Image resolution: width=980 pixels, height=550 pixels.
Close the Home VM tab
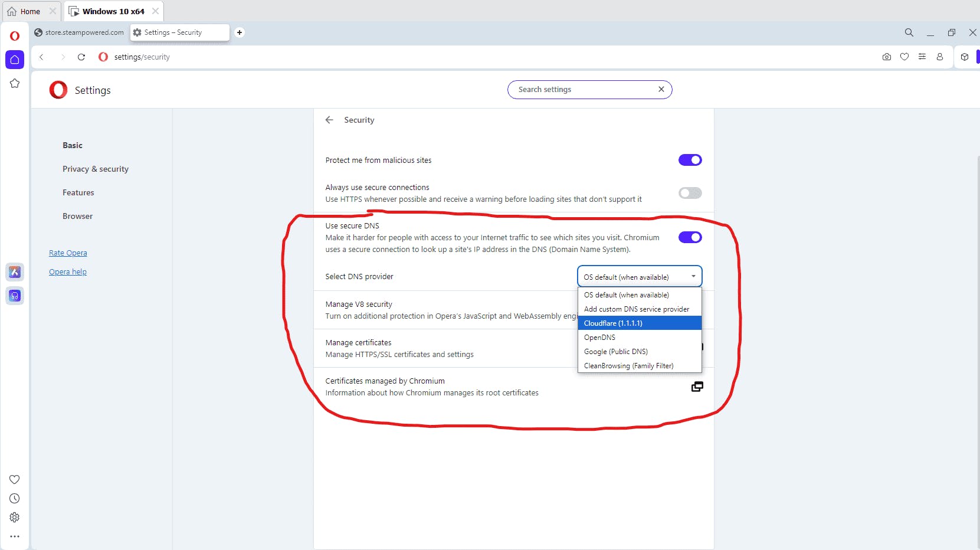tap(53, 11)
